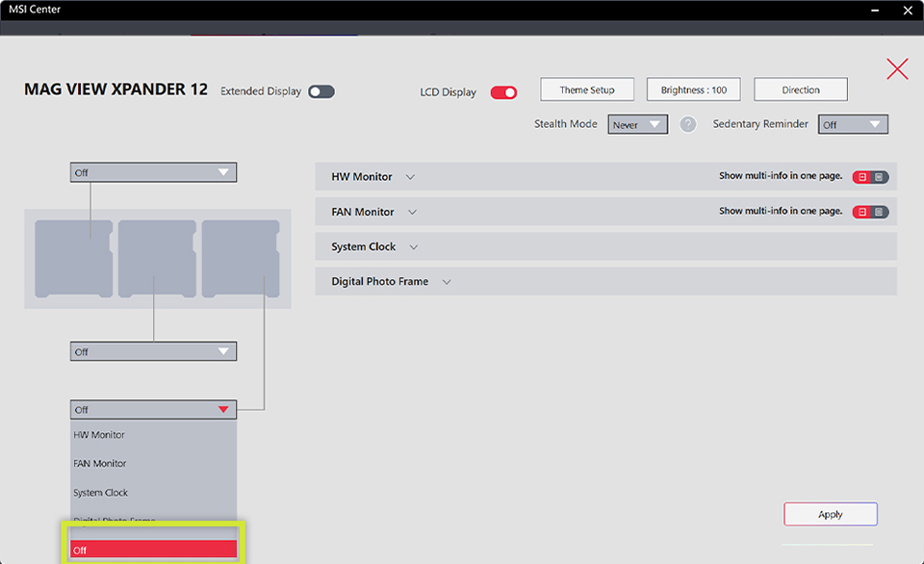The image size is (924, 564).
Task: Open the Stealth Mode Never dropdown
Action: pyautogui.click(x=637, y=124)
